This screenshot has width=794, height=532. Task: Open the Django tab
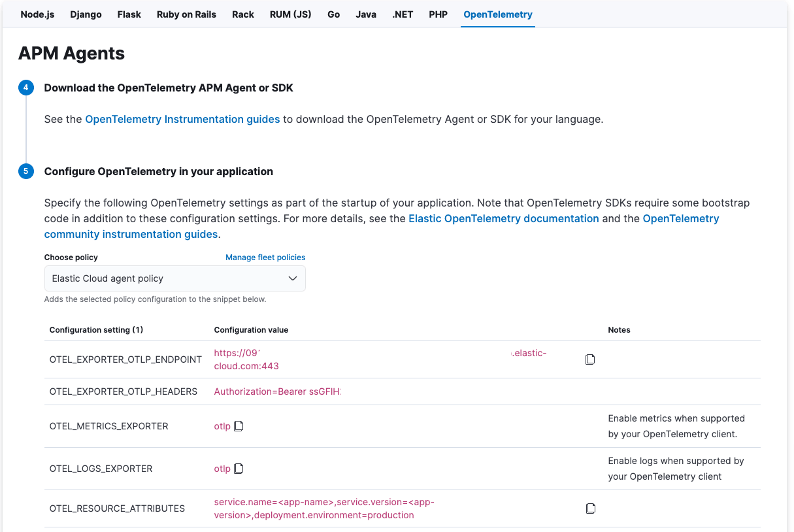86,14
